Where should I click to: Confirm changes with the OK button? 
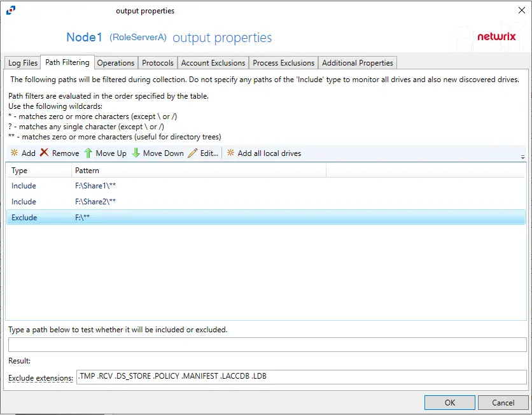[x=449, y=402]
